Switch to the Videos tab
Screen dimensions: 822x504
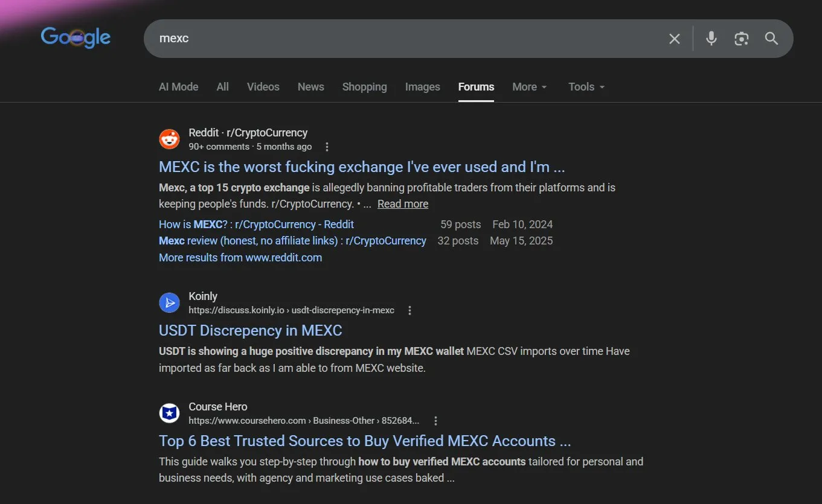(x=263, y=87)
